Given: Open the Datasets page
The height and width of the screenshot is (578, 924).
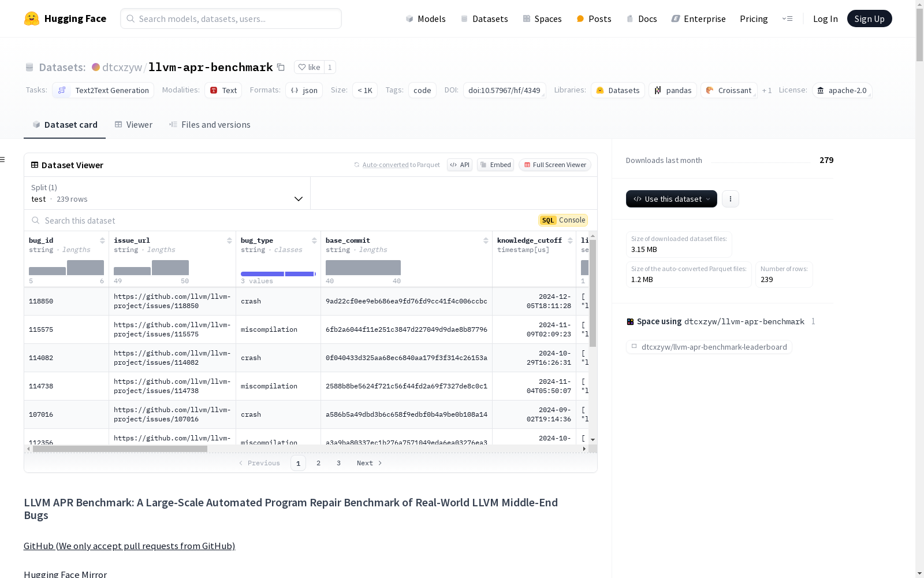Looking at the screenshot, I should click(484, 18).
